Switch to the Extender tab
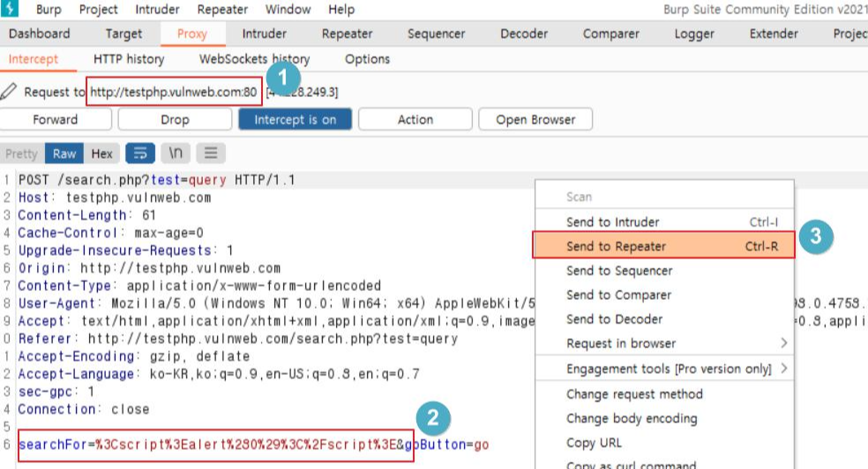The width and height of the screenshot is (868, 469). [x=774, y=33]
